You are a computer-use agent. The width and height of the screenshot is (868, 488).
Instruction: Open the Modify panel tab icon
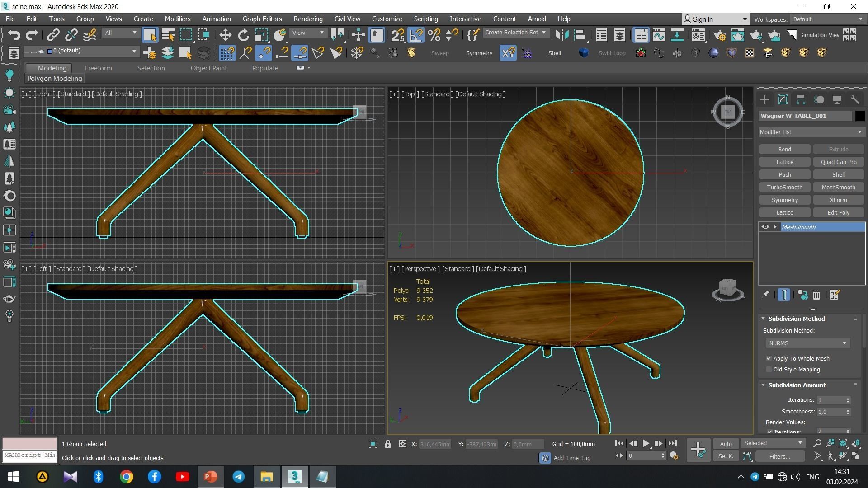pyautogui.click(x=783, y=99)
